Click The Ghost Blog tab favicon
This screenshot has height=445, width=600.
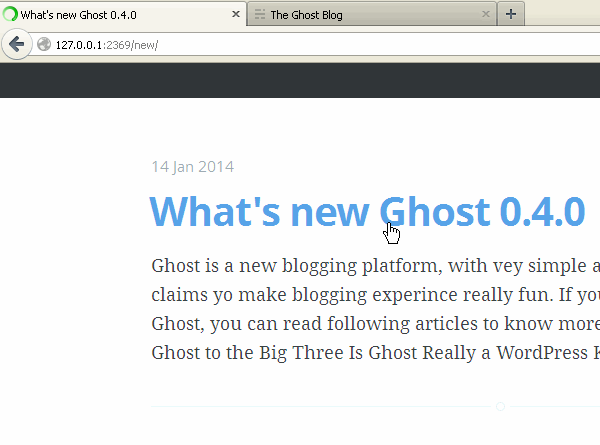[260, 14]
